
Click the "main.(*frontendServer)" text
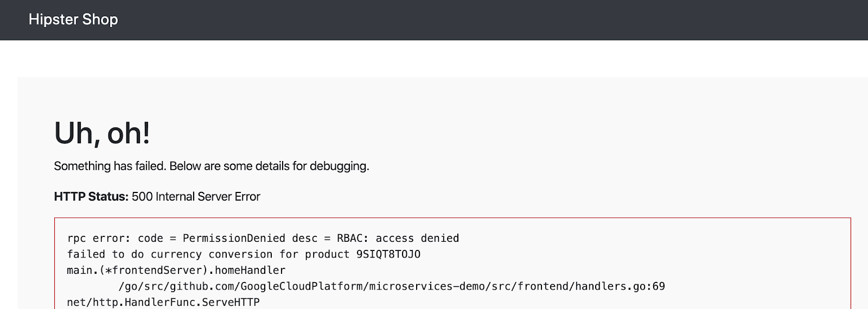coord(138,270)
